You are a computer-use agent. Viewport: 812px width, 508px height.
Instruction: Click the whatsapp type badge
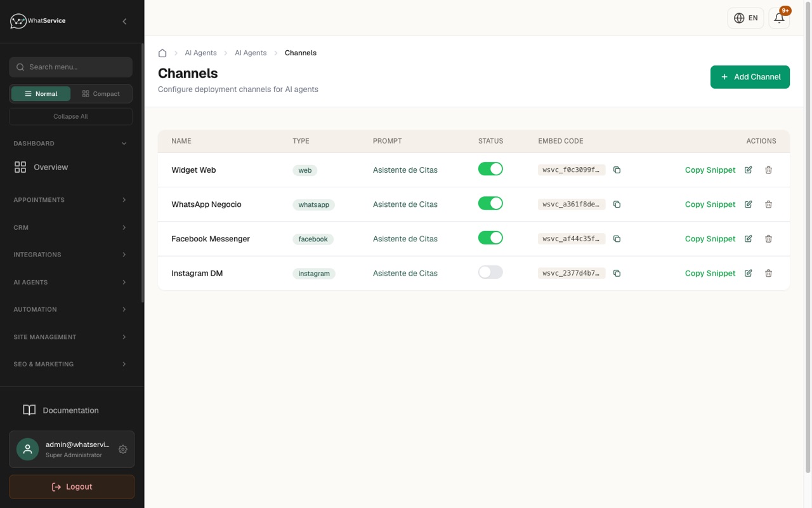tap(313, 204)
